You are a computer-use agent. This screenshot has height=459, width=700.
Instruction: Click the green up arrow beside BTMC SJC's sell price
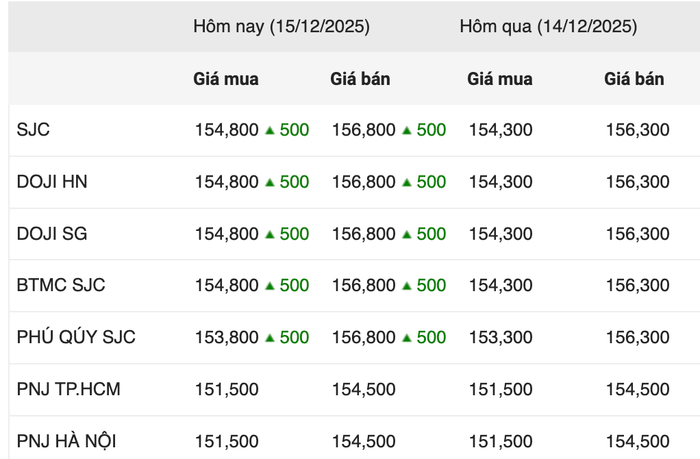coord(406,286)
